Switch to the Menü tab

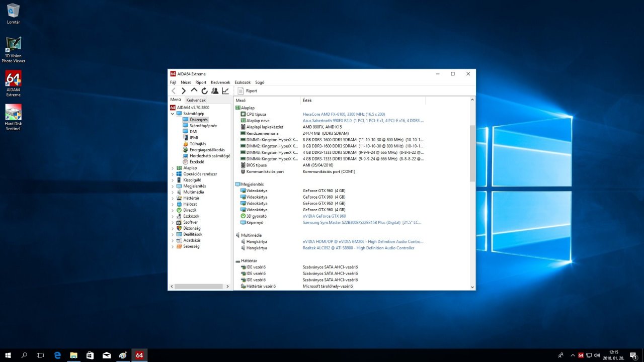click(176, 100)
